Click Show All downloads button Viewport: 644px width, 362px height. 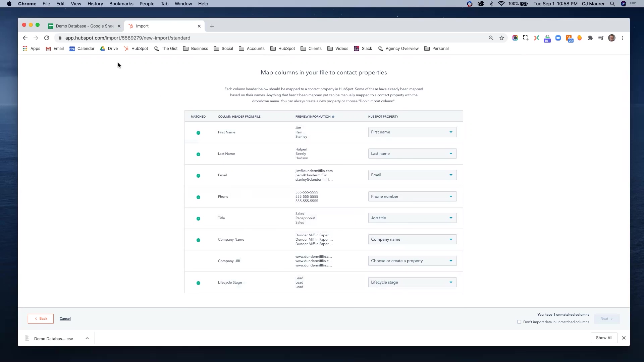coord(604,338)
